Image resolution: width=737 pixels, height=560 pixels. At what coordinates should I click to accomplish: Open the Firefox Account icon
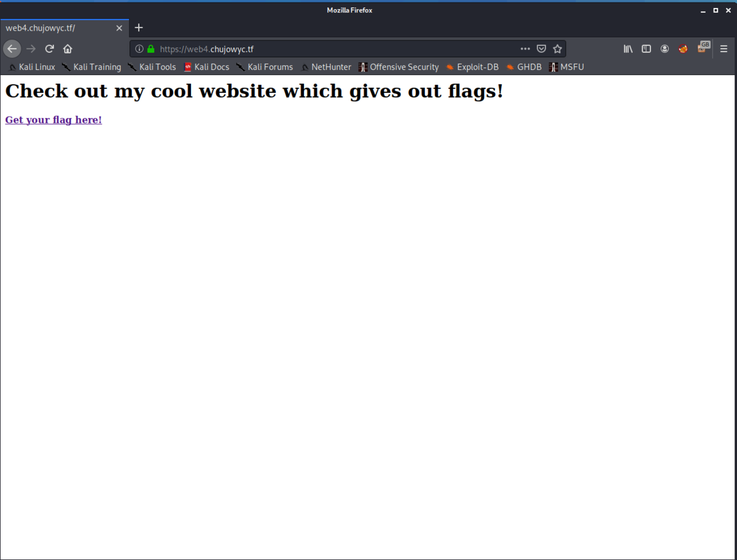coord(665,49)
